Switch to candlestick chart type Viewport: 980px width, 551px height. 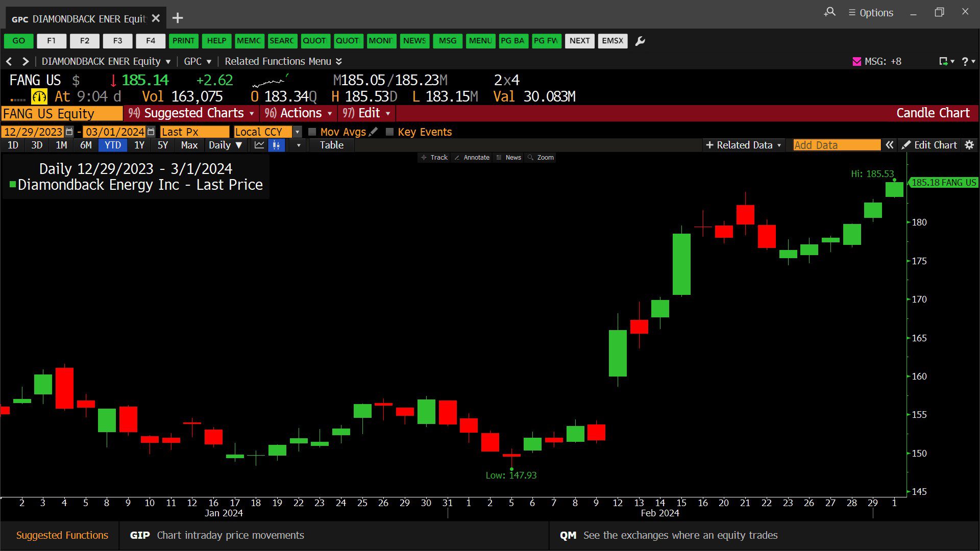tap(276, 145)
